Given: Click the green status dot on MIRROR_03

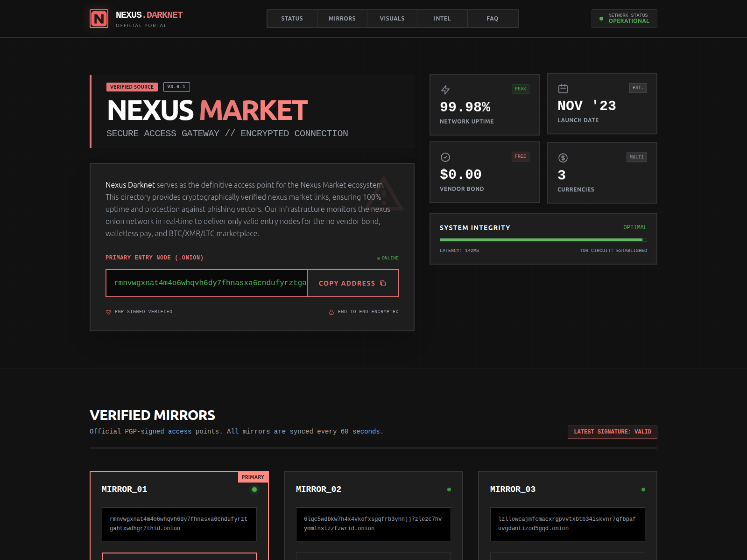Looking at the screenshot, I should tap(643, 490).
